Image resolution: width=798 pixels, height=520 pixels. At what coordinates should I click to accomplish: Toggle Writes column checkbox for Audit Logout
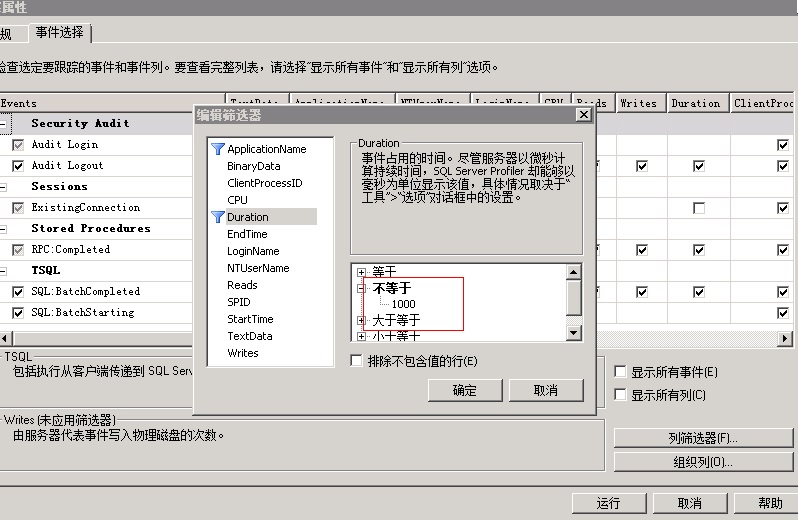[642, 166]
